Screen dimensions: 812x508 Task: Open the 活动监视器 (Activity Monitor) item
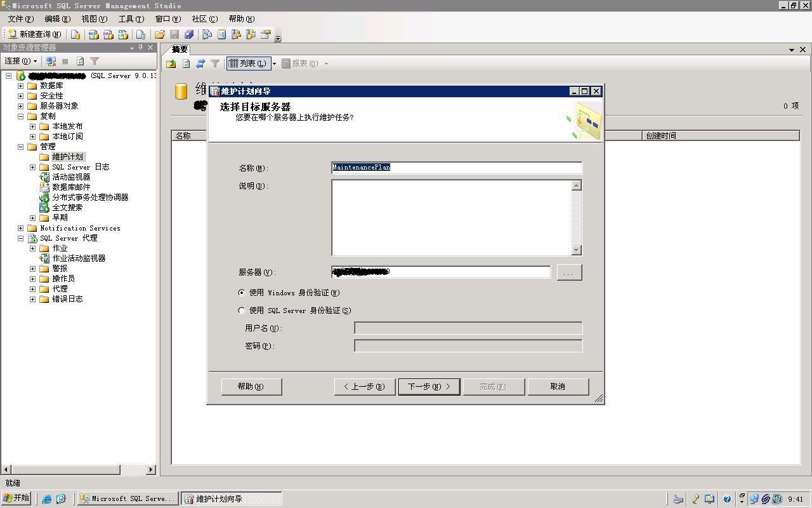pyautogui.click(x=70, y=177)
